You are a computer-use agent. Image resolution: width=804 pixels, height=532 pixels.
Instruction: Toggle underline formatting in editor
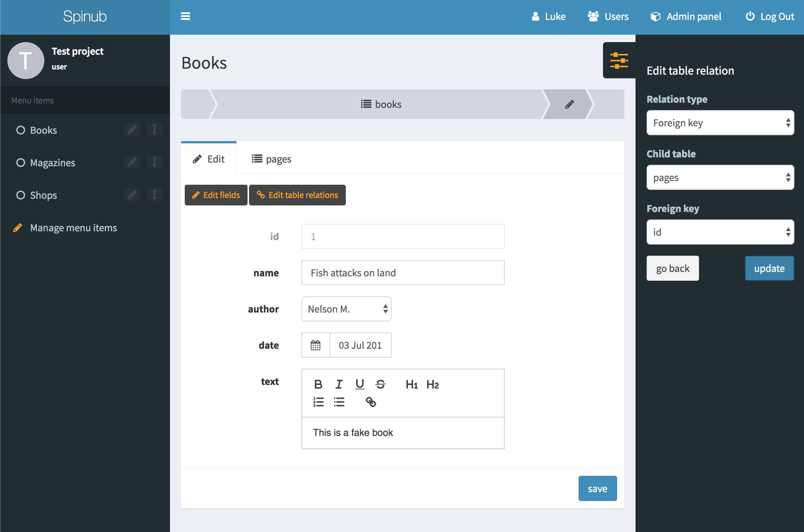360,384
